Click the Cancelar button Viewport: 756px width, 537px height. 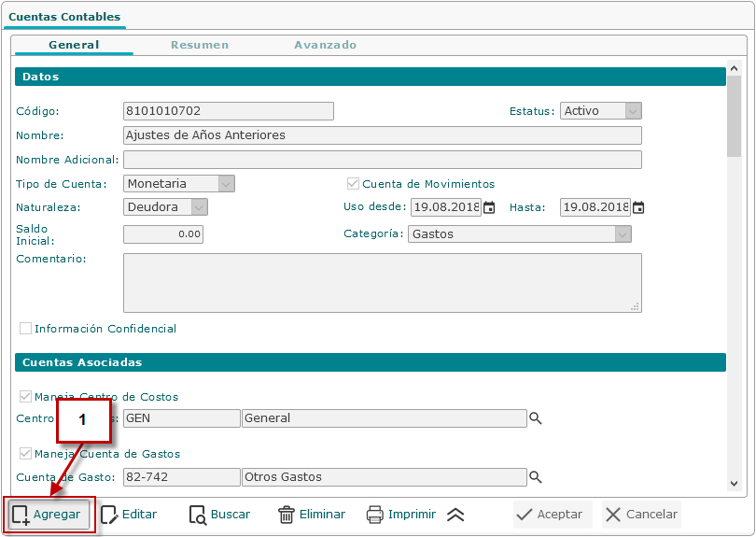pyautogui.click(x=641, y=515)
